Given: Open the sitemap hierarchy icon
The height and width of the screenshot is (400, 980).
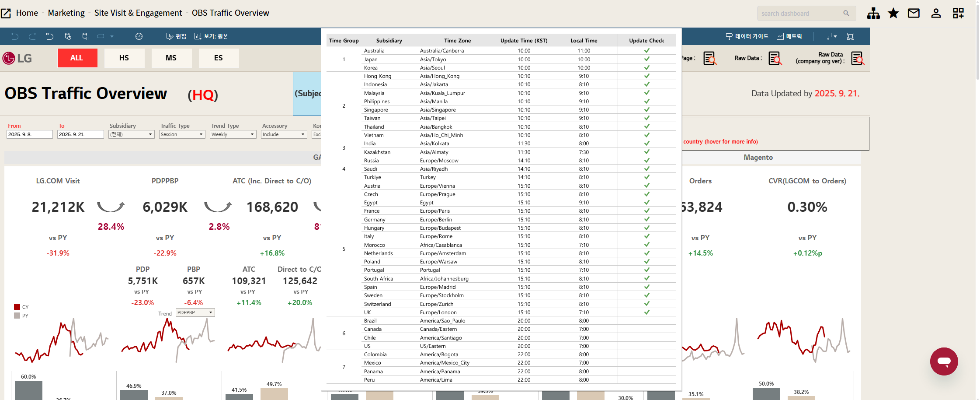Looking at the screenshot, I should (x=873, y=14).
